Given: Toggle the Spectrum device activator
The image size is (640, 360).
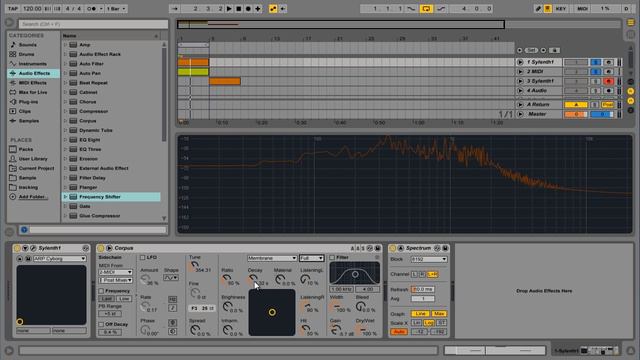Looking at the screenshot, I should tap(393, 248).
